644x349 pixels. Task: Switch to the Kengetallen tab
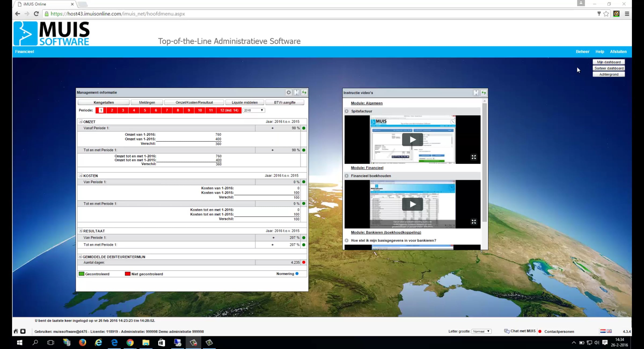tap(104, 102)
